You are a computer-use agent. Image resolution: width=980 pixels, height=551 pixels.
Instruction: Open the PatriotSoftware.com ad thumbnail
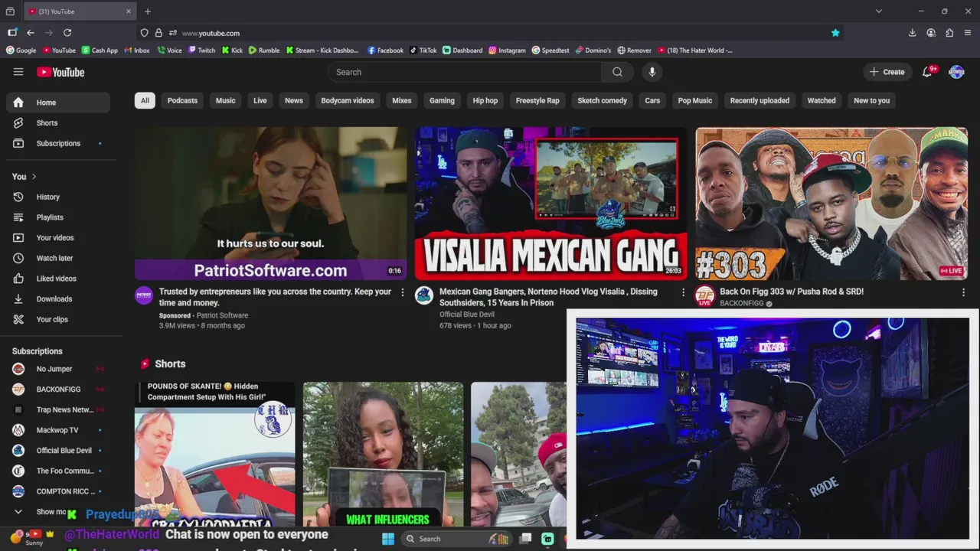[270, 204]
